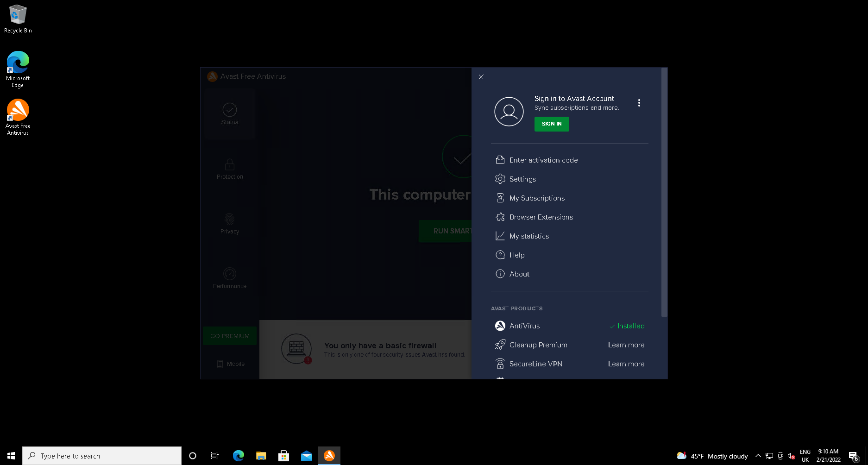
Task: Click the green SIGN IN button
Action: point(552,124)
